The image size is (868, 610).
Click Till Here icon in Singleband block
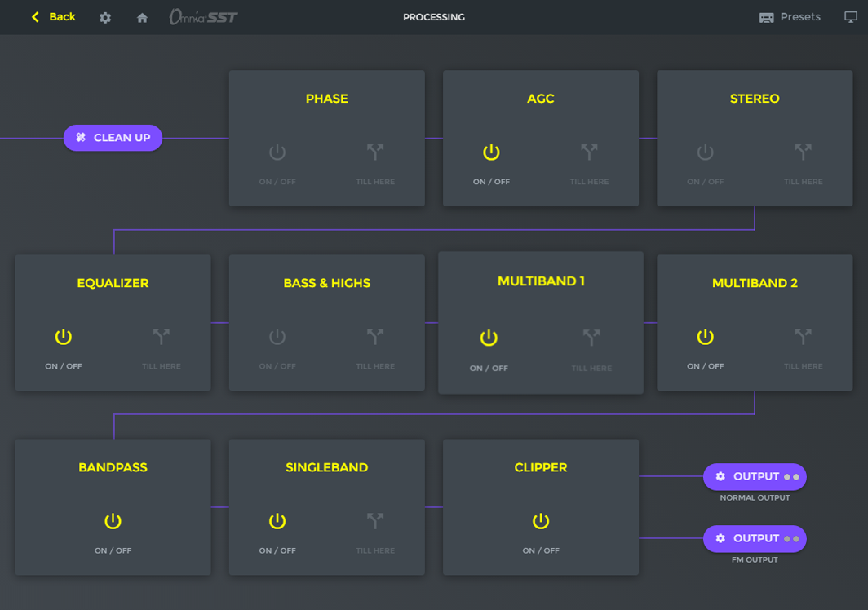click(375, 520)
